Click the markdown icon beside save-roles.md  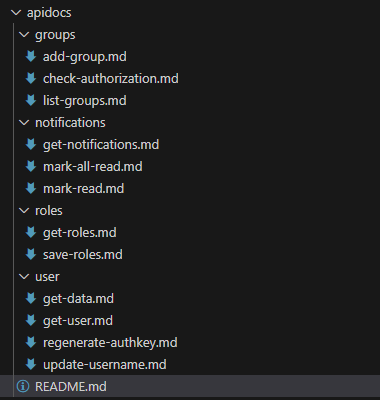[31, 254]
